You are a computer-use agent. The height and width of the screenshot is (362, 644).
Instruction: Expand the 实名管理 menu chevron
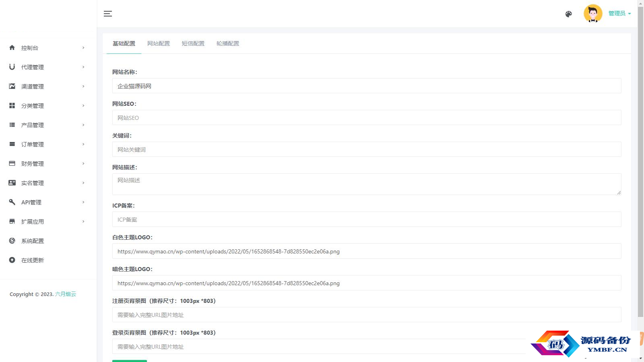[x=83, y=183]
